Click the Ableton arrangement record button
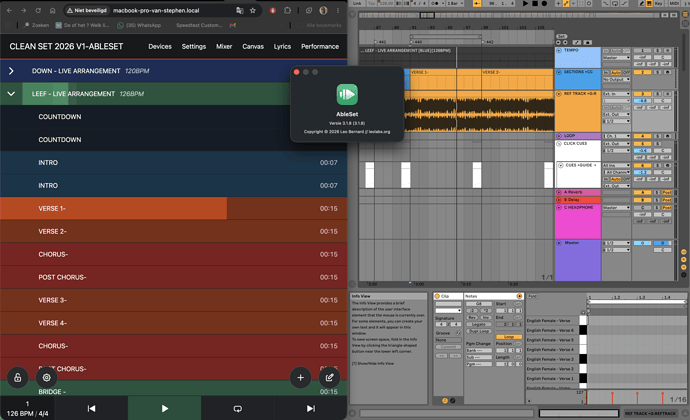This screenshot has width=690, height=420. (x=544, y=4)
